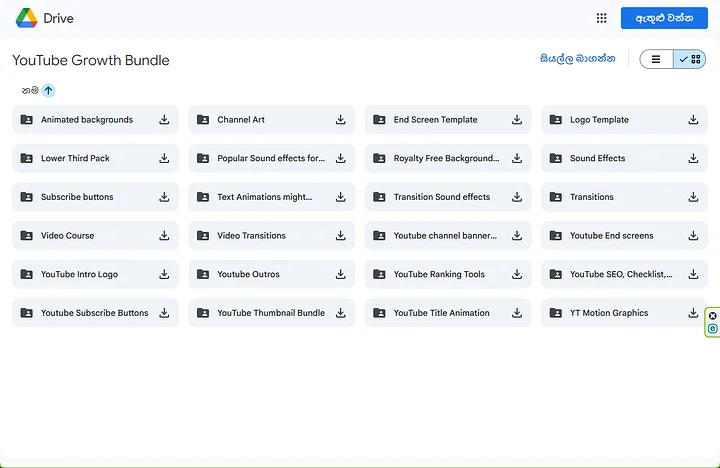This screenshot has width=720, height=468.
Task: Download Text Animations folder
Action: click(x=340, y=197)
